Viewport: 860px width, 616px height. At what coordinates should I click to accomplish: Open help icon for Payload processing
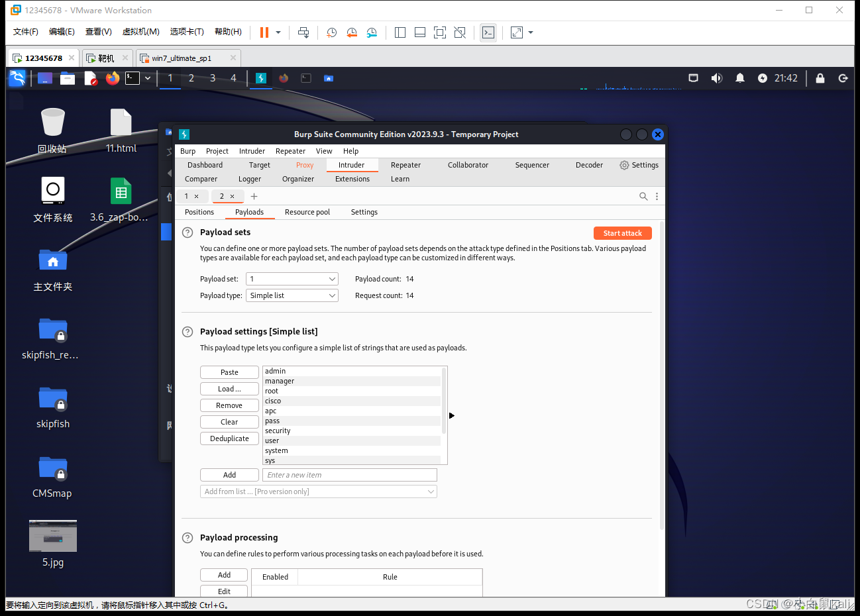[188, 538]
